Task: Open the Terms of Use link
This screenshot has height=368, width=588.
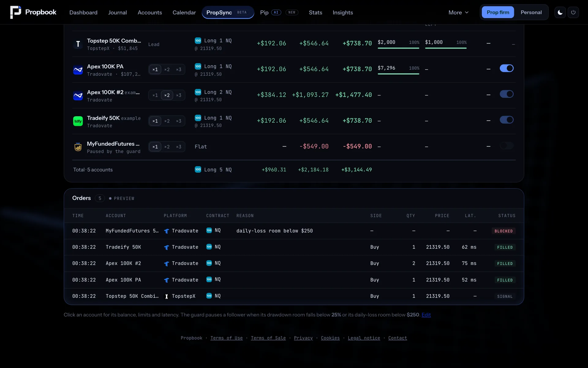Action: click(x=226, y=338)
